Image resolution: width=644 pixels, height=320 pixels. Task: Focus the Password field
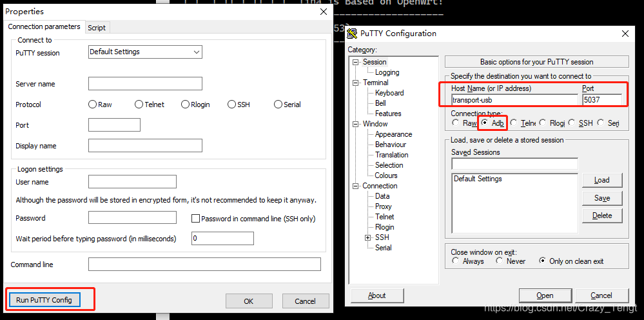[132, 217]
